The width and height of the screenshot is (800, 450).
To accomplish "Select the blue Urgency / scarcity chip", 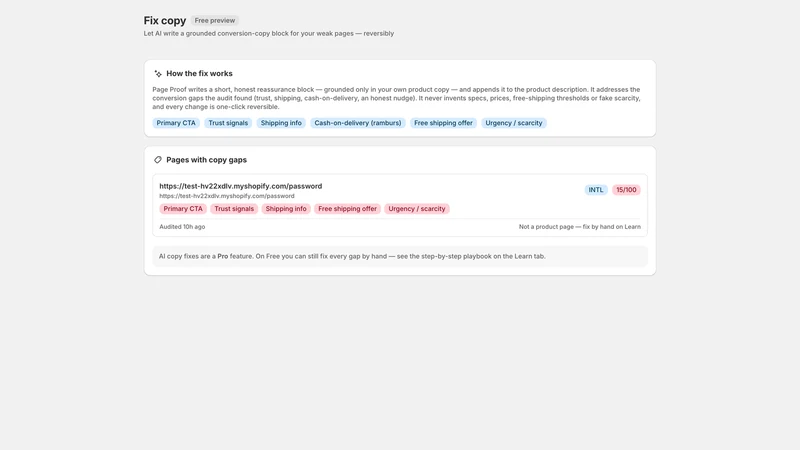I will (x=514, y=123).
